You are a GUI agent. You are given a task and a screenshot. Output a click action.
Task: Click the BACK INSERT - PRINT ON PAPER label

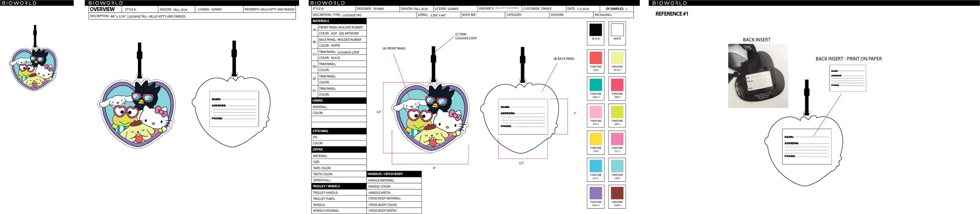849,59
